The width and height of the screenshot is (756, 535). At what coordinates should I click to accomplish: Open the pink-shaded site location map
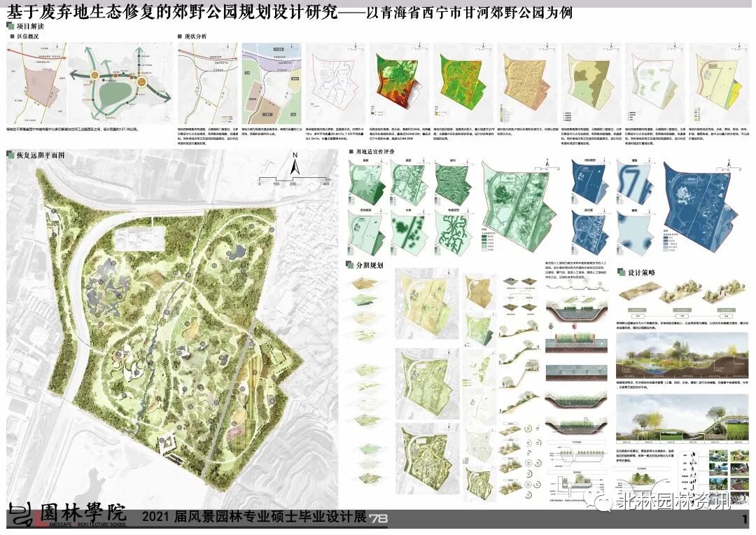36,83
